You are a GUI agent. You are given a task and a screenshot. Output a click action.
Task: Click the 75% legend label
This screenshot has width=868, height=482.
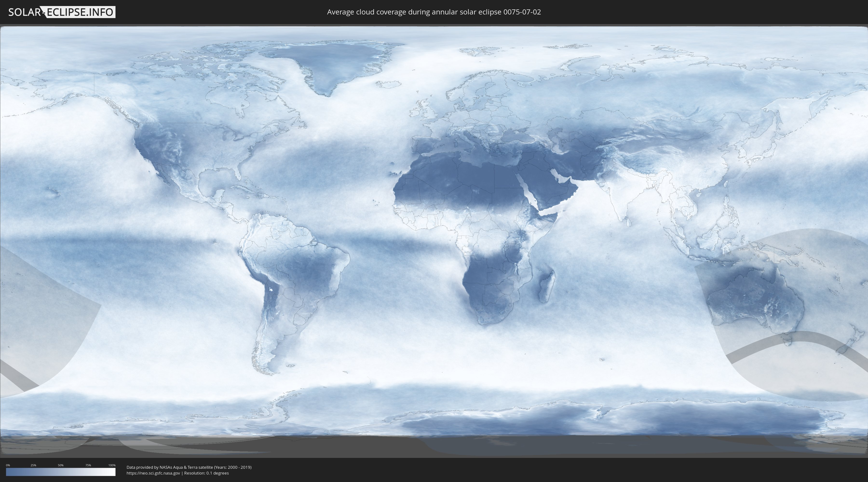(88, 465)
